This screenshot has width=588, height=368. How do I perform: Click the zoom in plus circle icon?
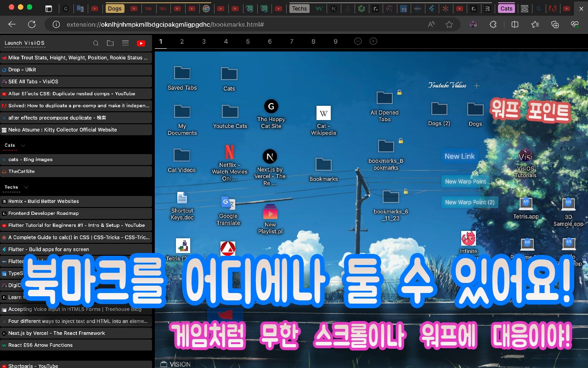pyautogui.click(x=373, y=41)
